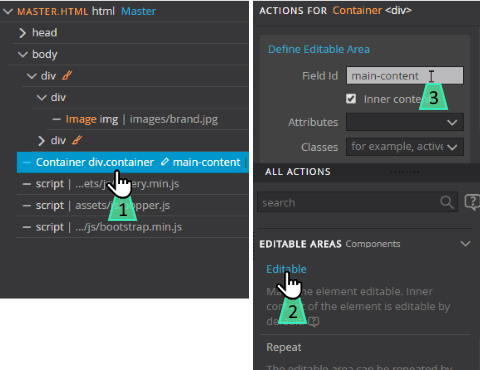
Task: Select the popper.js script row
Action: point(133,205)
